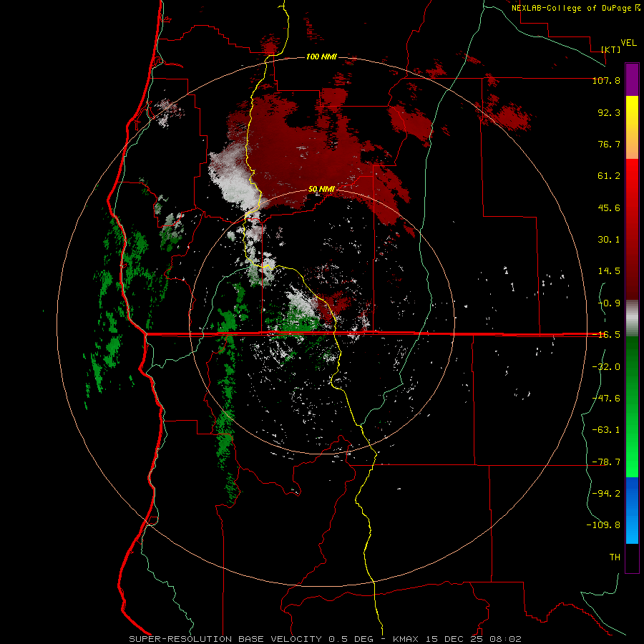Viewport: 644px width, 644px height.
Task: Click the -32.0 scale value
Action: (x=606, y=367)
